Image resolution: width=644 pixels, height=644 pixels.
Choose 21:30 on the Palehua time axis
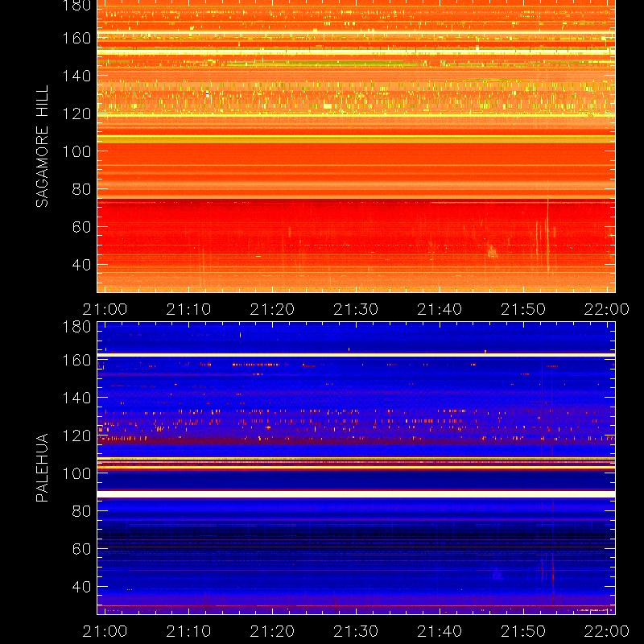click(356, 631)
